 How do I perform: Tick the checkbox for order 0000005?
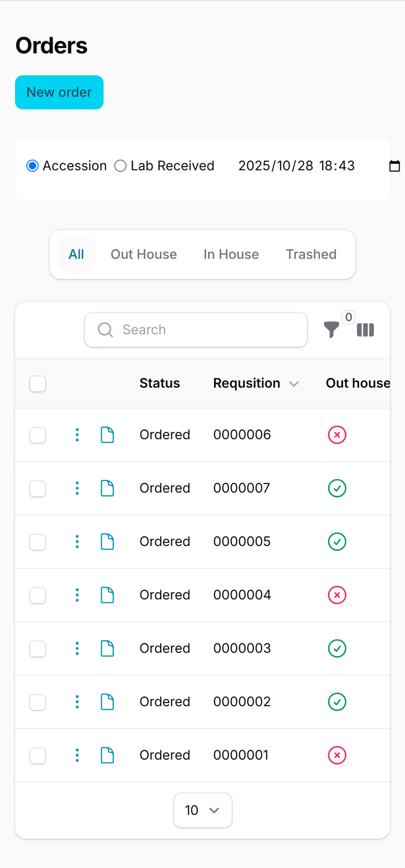click(x=38, y=542)
